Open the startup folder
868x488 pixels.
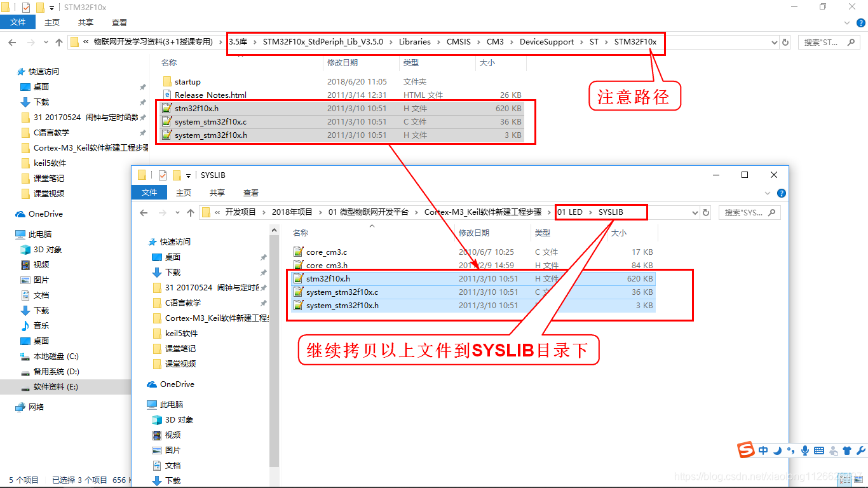pos(187,82)
